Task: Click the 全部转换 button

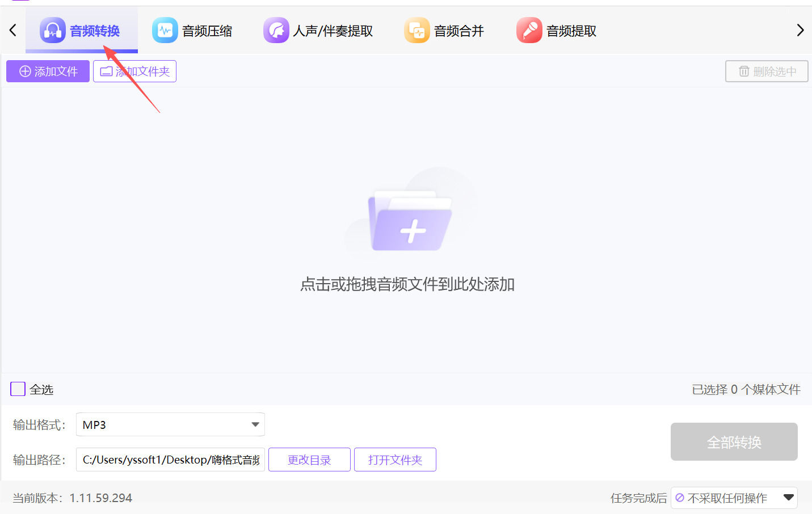Action: [734, 442]
